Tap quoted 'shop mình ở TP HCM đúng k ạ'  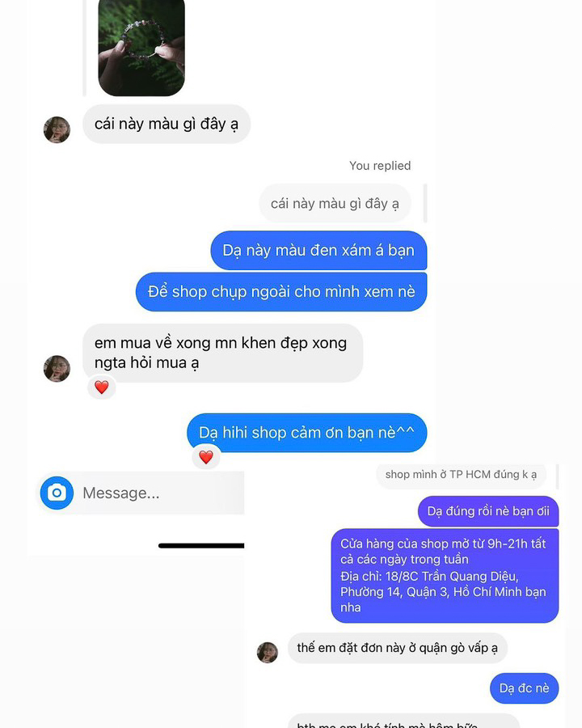[x=461, y=475]
